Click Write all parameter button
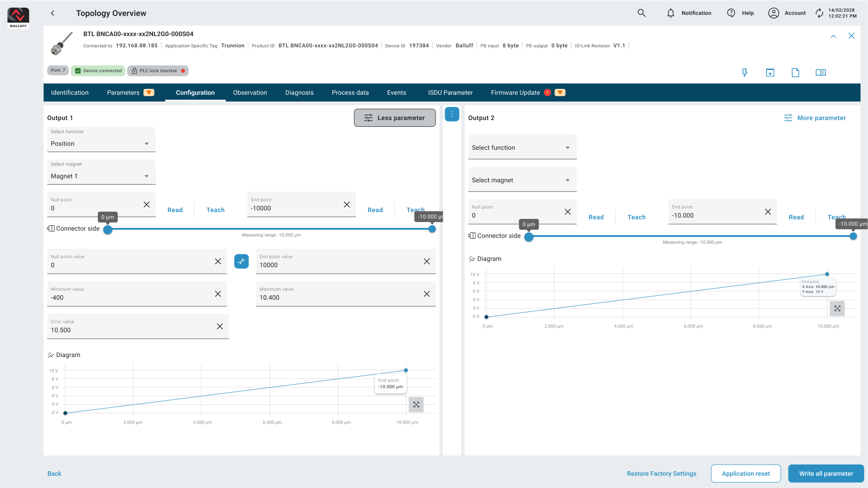Image resolution: width=868 pixels, height=488 pixels. [x=826, y=474]
